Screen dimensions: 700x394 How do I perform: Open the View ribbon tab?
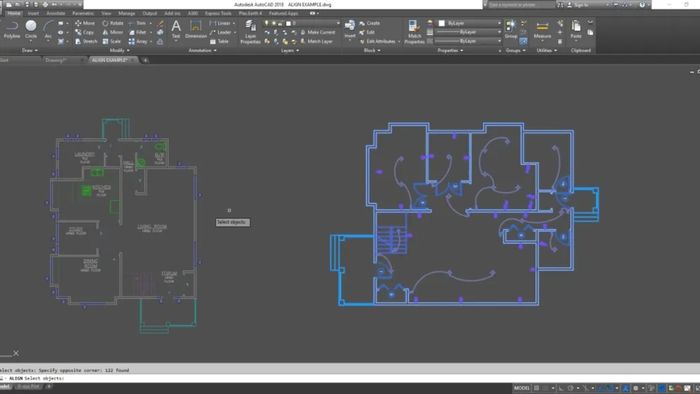106,13
